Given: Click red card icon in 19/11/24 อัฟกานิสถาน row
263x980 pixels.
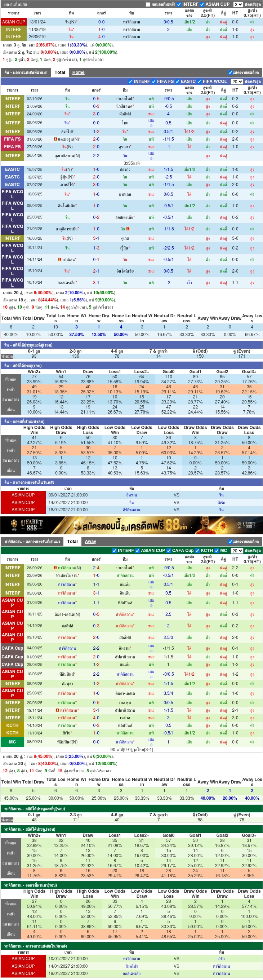Looking at the screenshot, I should pyautogui.click(x=57, y=710).
